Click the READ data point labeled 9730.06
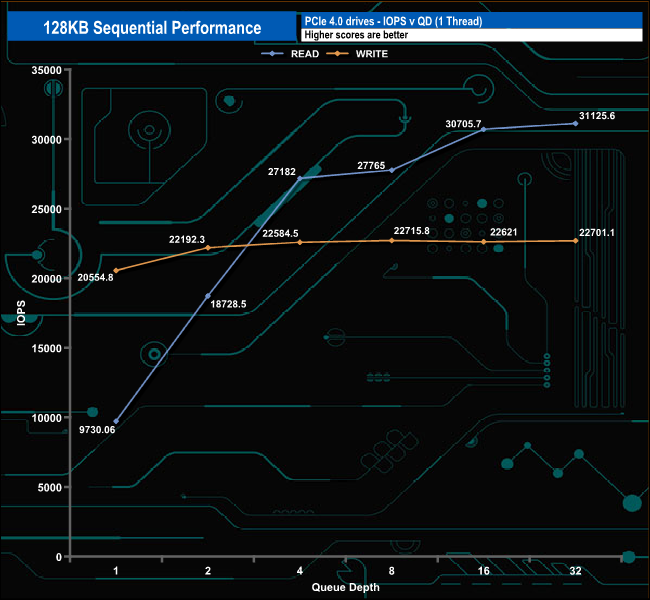The image size is (650, 600). pyautogui.click(x=116, y=422)
